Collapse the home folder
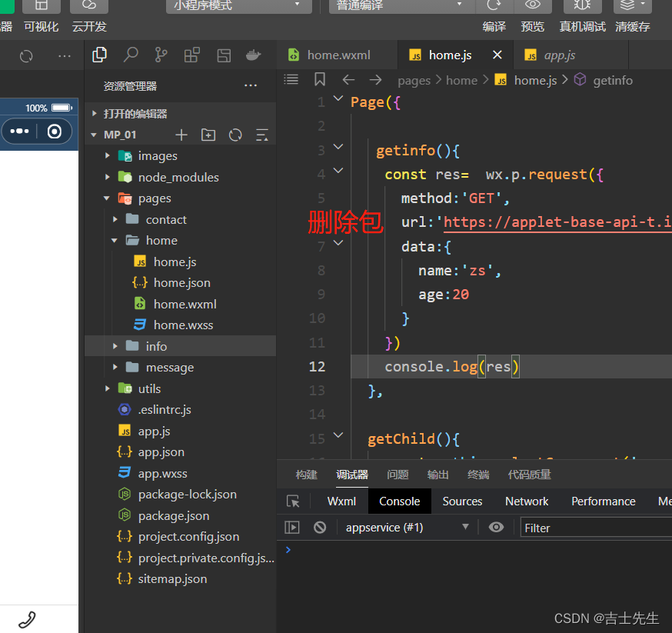Screen dimensions: 672x633 tap(115, 241)
